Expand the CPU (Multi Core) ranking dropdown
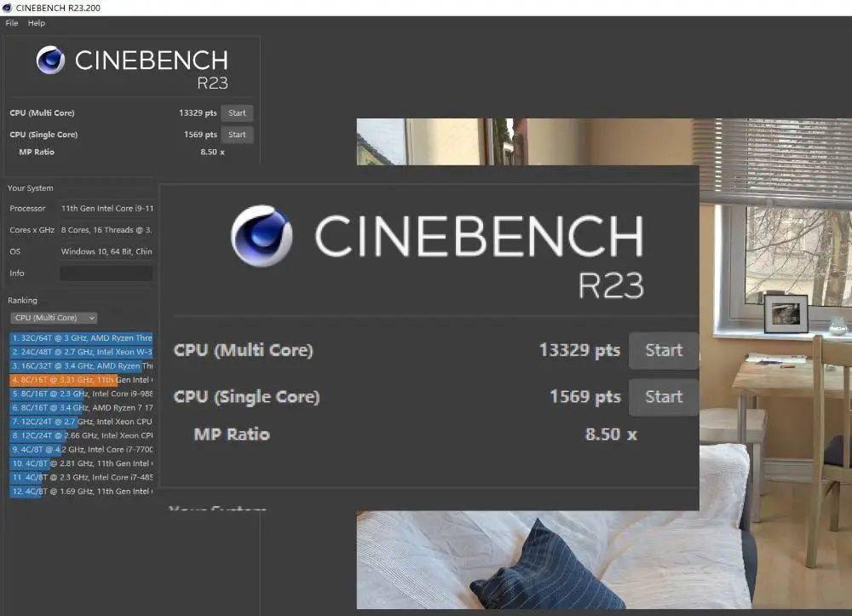The height and width of the screenshot is (616, 852). click(x=53, y=318)
